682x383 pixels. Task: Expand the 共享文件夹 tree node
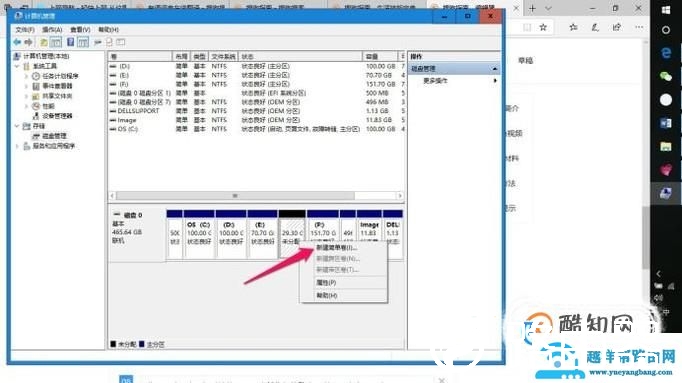point(26,96)
